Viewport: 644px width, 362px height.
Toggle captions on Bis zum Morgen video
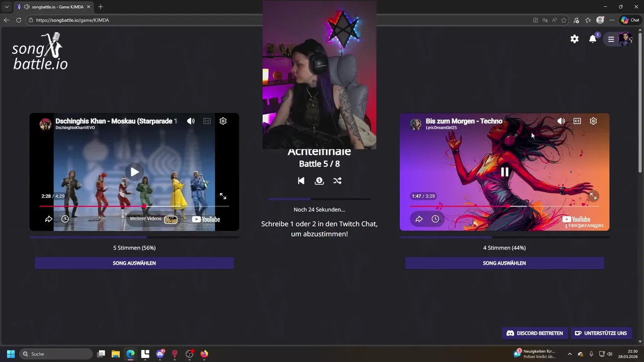click(577, 121)
